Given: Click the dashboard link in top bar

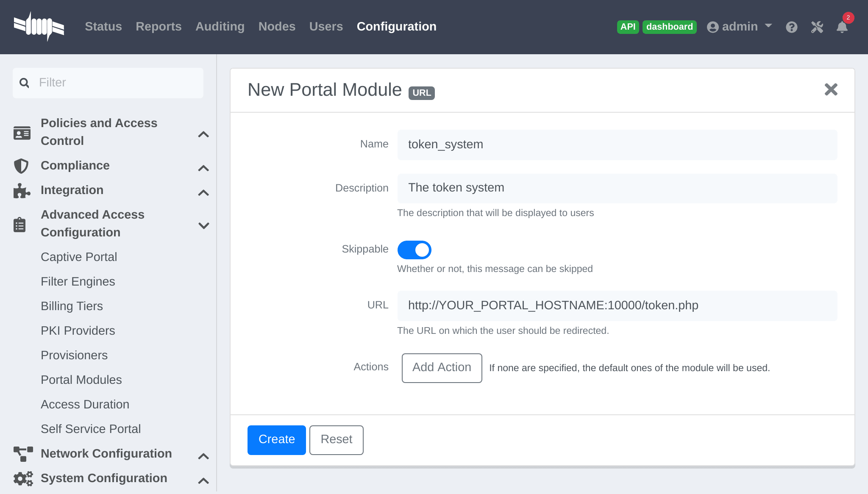Looking at the screenshot, I should [669, 25].
